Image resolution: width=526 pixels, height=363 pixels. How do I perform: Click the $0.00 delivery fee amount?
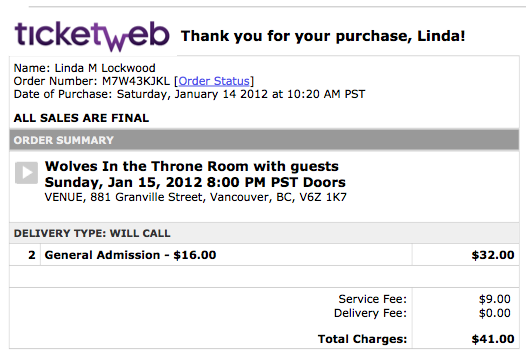click(x=495, y=313)
